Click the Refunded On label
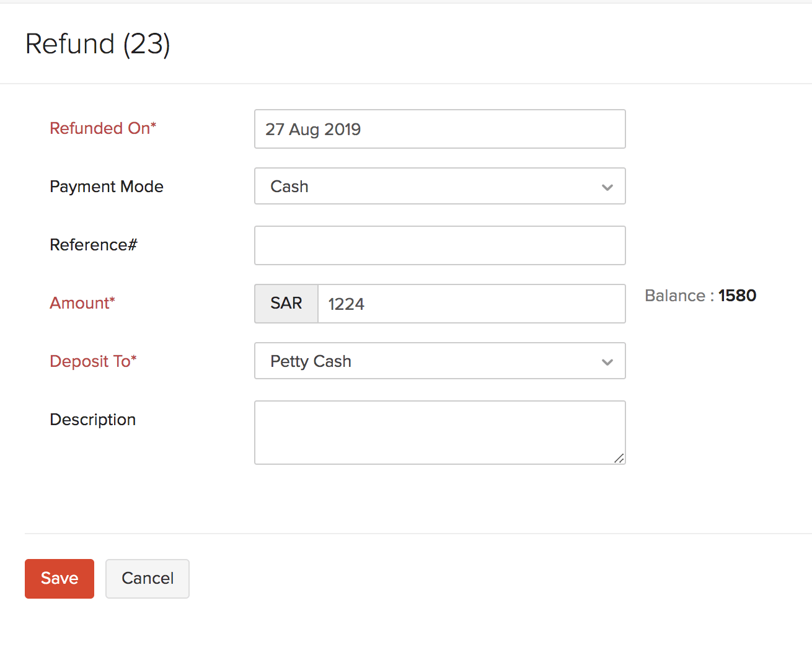Viewport: 812px width, 647px height. click(103, 128)
